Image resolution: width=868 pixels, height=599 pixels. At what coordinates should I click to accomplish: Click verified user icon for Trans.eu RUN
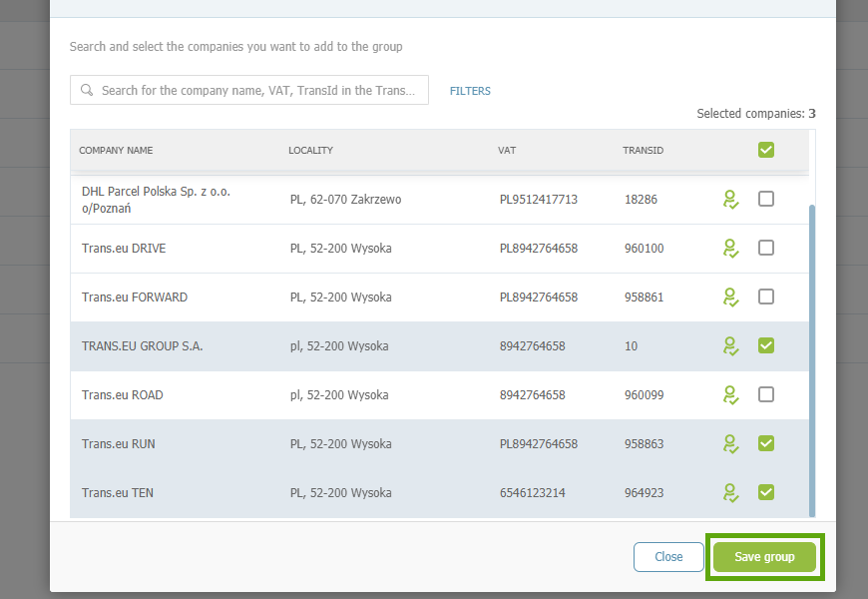(730, 444)
